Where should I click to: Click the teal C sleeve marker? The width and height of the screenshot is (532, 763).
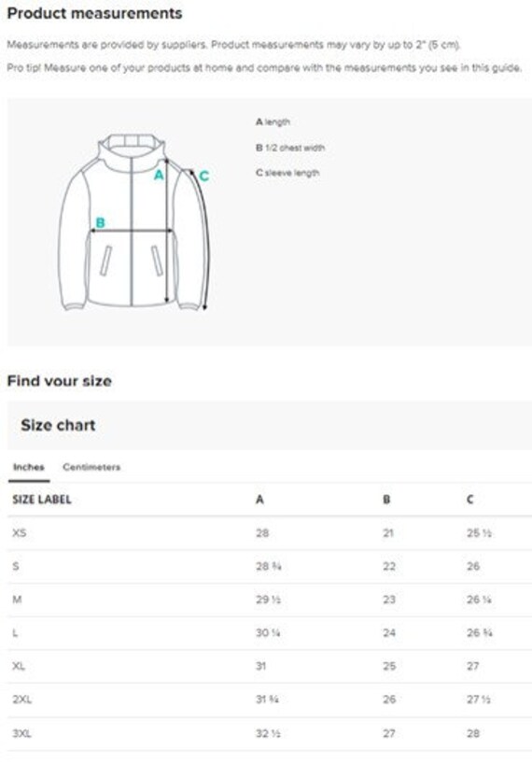pos(204,176)
